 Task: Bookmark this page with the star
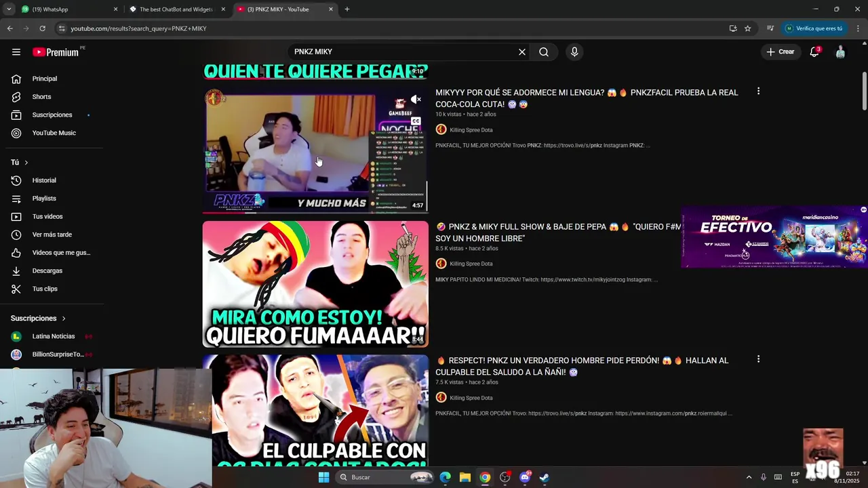(748, 28)
